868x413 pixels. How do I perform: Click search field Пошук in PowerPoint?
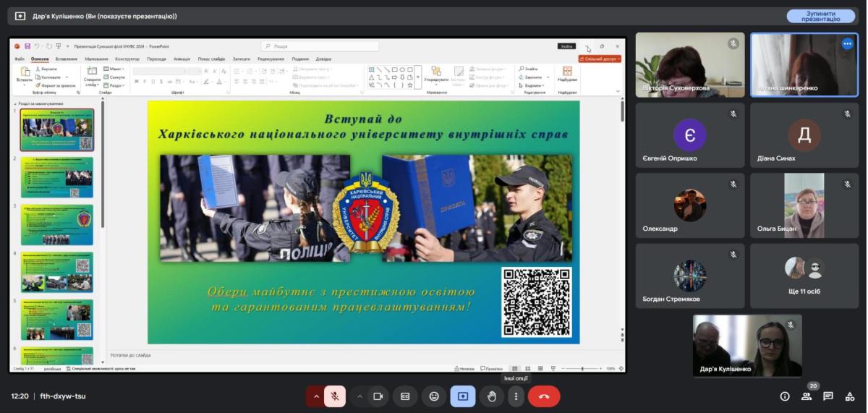(x=320, y=46)
